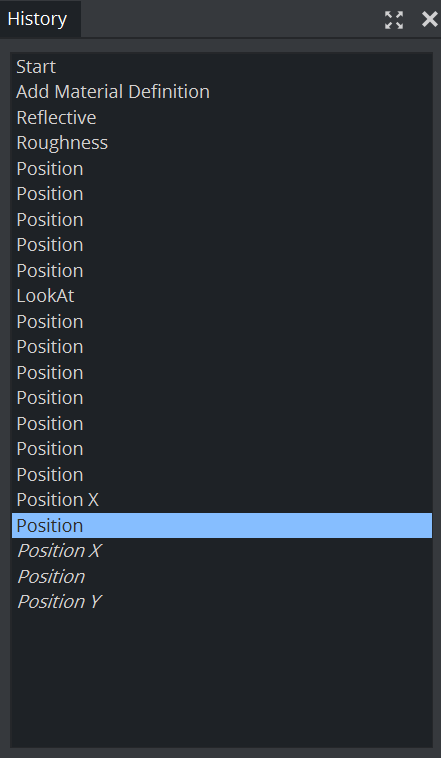The height and width of the screenshot is (758, 441).
Task: Select Position entry two rows above LookAt
Action: (221, 245)
